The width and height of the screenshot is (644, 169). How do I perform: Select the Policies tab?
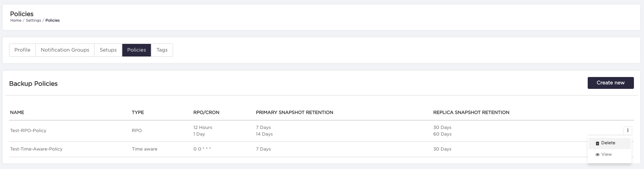point(137,50)
